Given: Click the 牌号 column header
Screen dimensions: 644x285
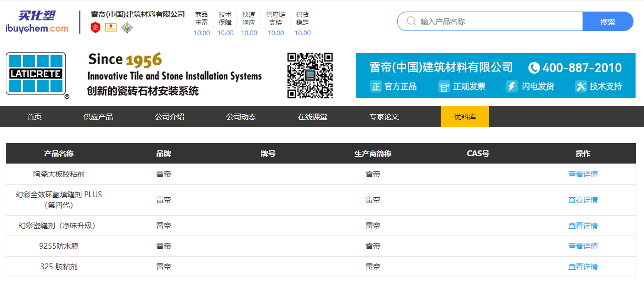Looking at the screenshot, I should [x=268, y=154].
